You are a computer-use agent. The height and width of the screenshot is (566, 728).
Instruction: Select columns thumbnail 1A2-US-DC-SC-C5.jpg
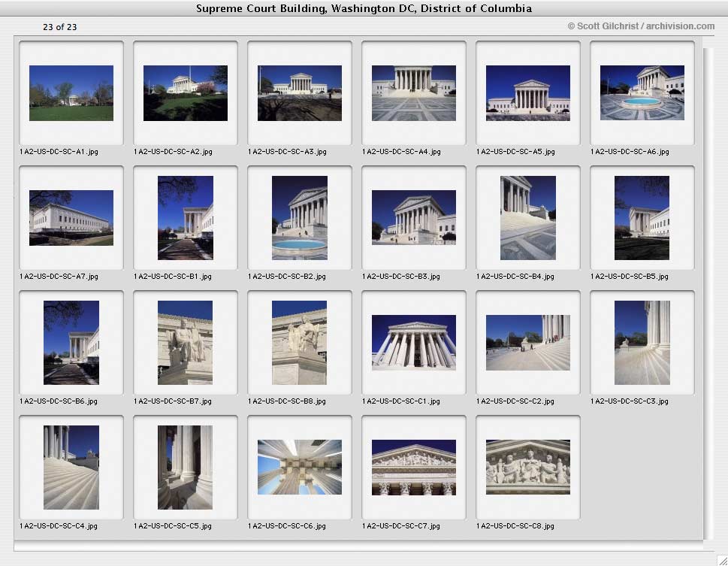186,468
